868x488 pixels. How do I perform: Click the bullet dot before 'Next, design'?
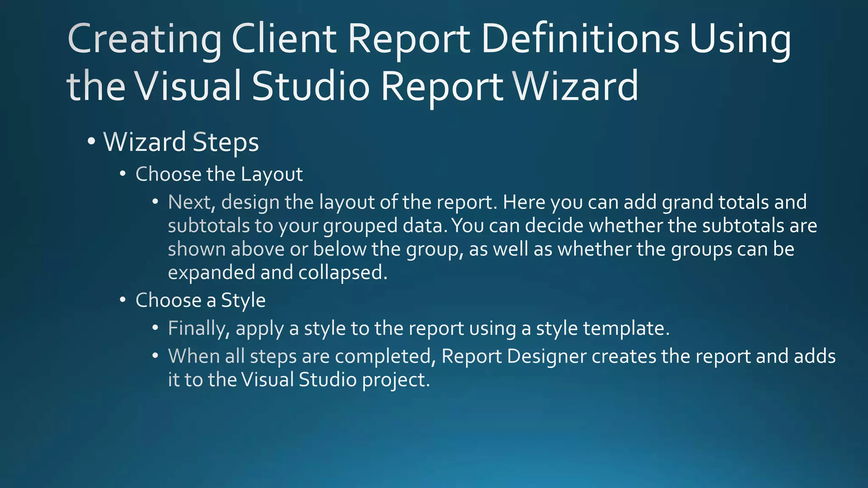(x=156, y=202)
